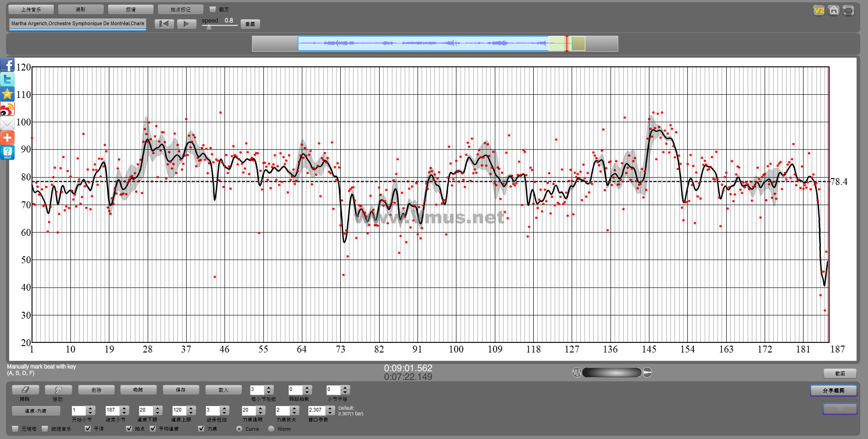Click the blue help question mark icon

click(x=7, y=152)
